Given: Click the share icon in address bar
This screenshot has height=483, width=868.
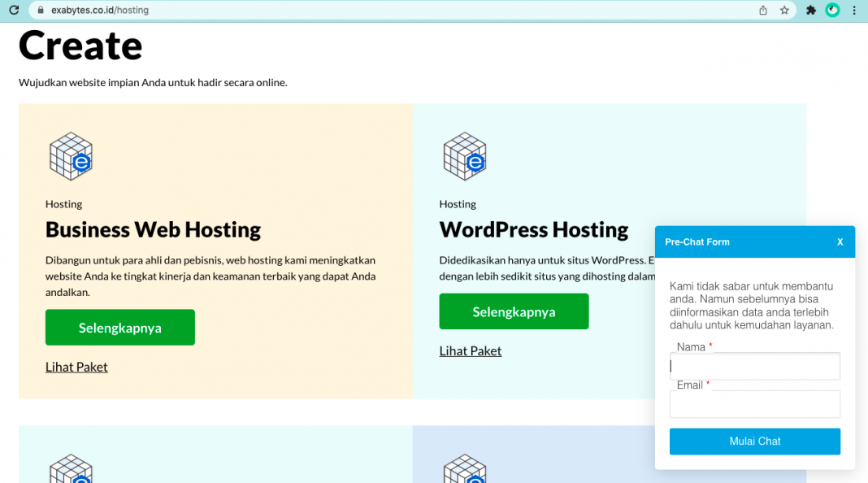Looking at the screenshot, I should click(762, 11).
